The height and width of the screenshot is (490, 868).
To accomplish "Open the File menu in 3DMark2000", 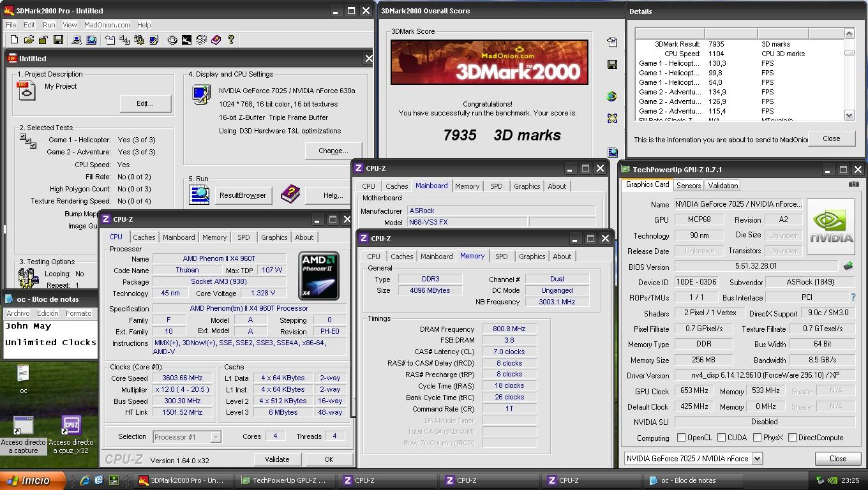I will click(x=11, y=25).
